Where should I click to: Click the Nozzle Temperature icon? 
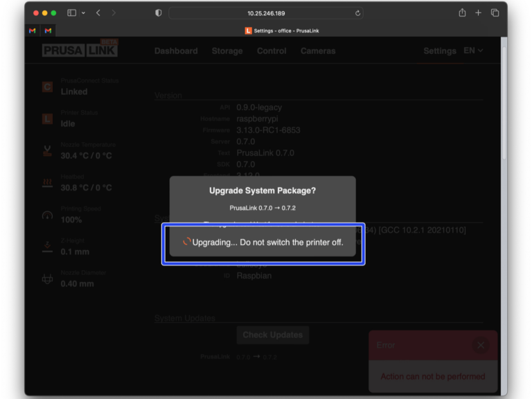tap(47, 151)
